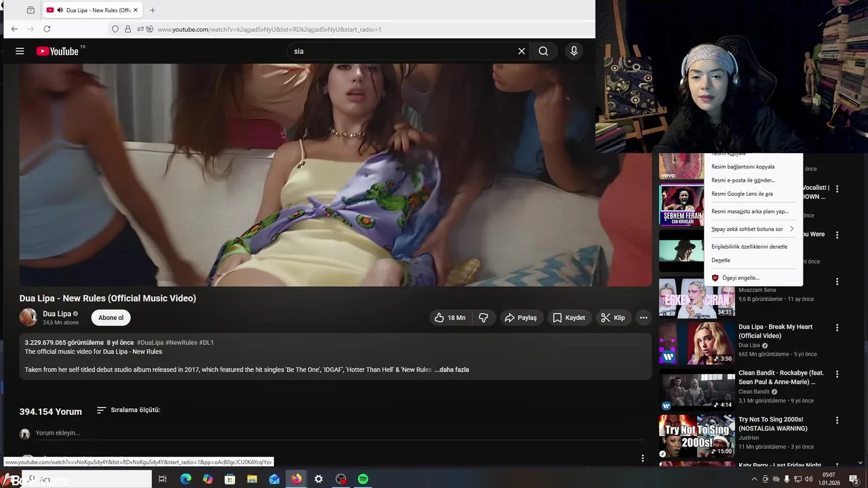Image resolution: width=868 pixels, height=488 pixels.
Task: Open a new browser tab
Action: point(153,10)
